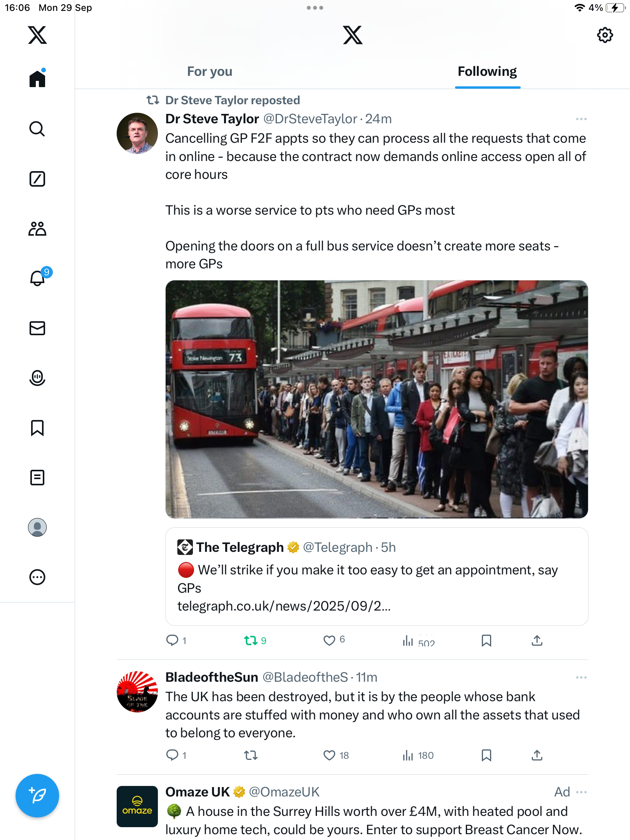Switch to the For you tab
Viewport: 630px width, 840px height.
point(210,72)
